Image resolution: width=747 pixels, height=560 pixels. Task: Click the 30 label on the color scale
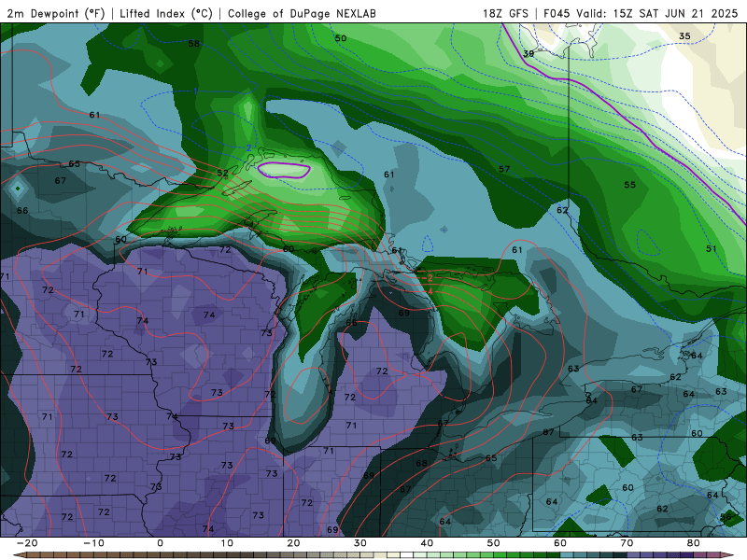click(360, 543)
